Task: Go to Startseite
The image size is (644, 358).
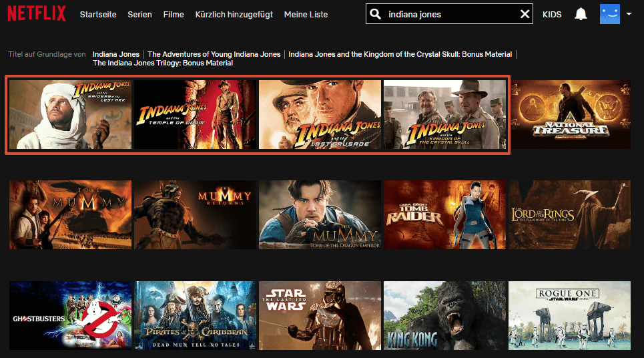Action: click(x=98, y=15)
